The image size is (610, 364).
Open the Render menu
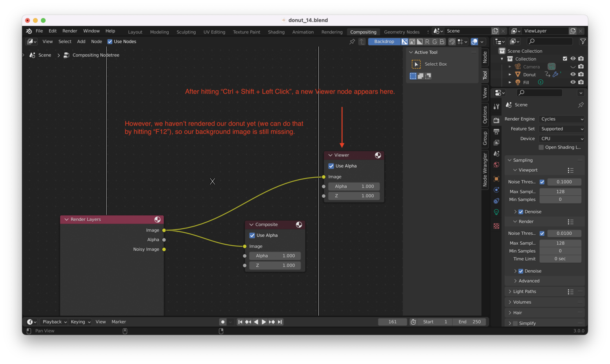click(x=70, y=31)
